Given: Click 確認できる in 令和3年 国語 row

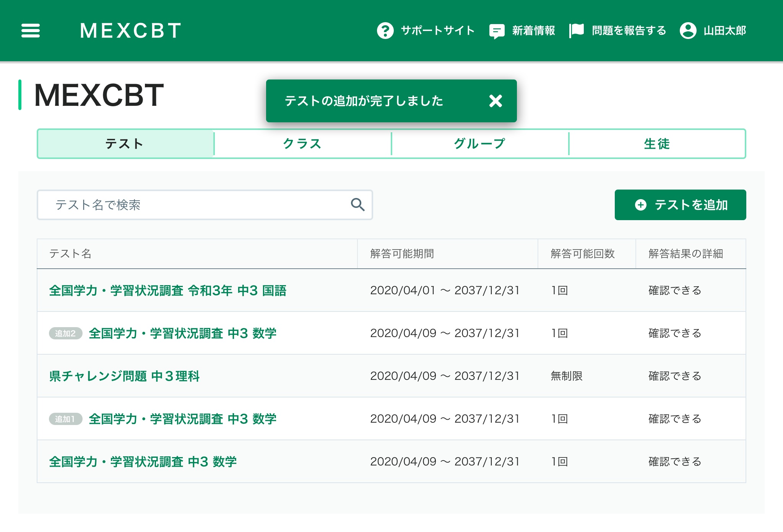Looking at the screenshot, I should 675,290.
